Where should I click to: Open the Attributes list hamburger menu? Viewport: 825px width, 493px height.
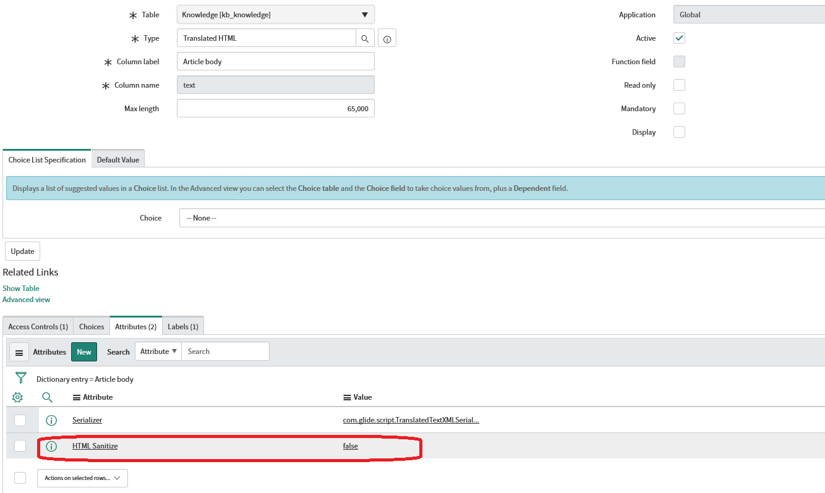pos(19,352)
